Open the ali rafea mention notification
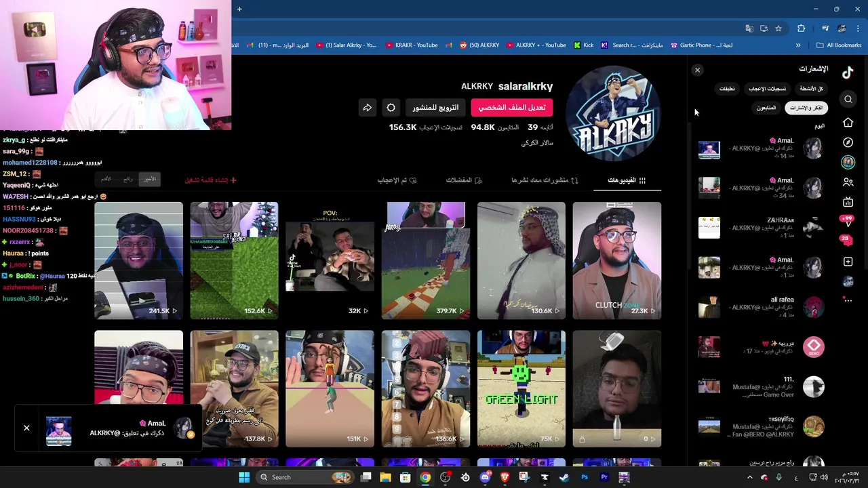The image size is (868, 488). [762, 307]
